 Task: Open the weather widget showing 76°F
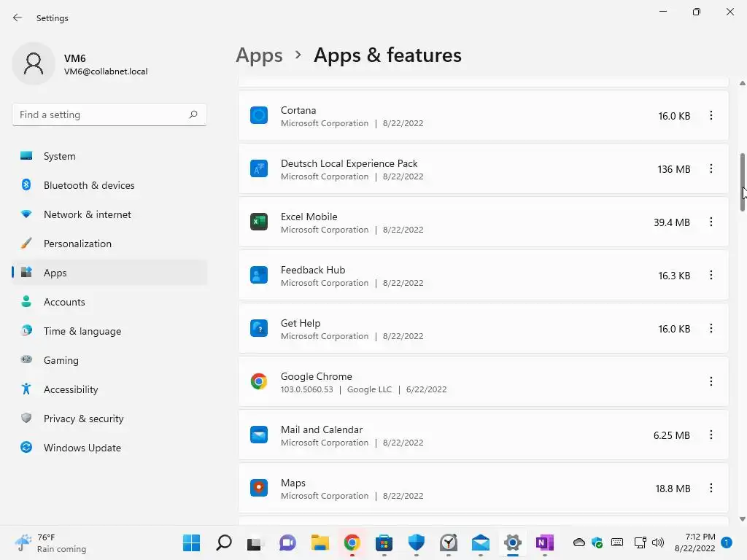coord(50,542)
